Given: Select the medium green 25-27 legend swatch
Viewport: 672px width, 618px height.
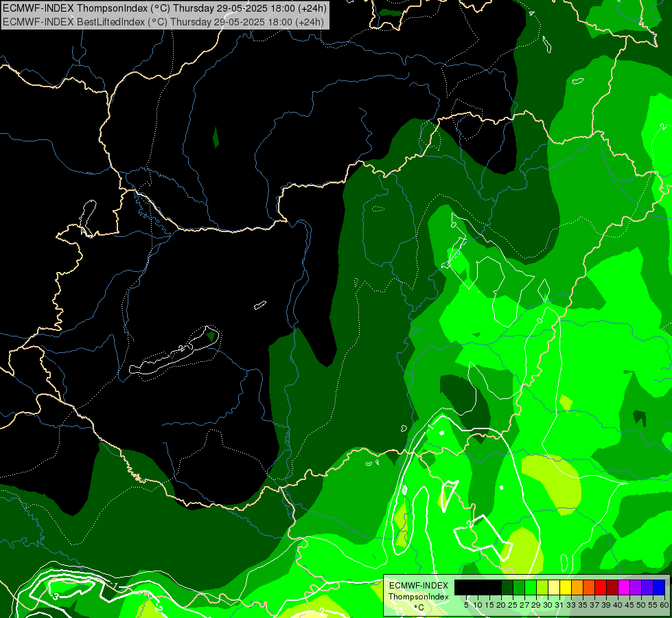Looking at the screenshot, I should [x=519, y=587].
